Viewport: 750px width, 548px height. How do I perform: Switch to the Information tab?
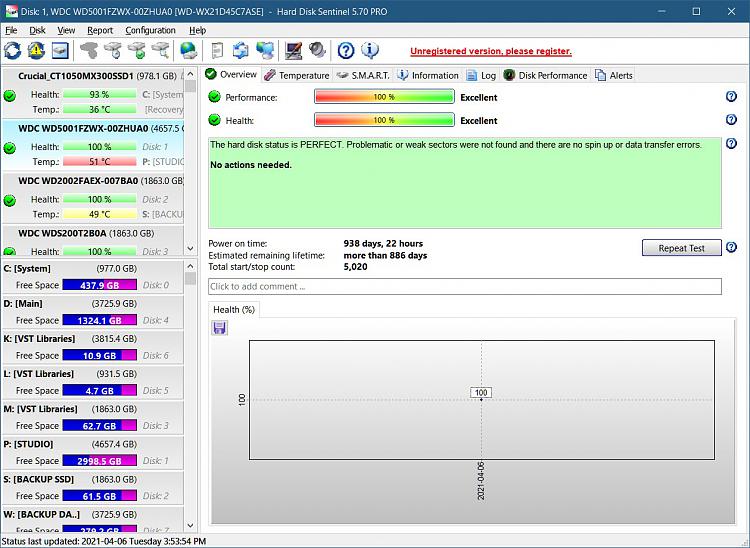(428, 76)
